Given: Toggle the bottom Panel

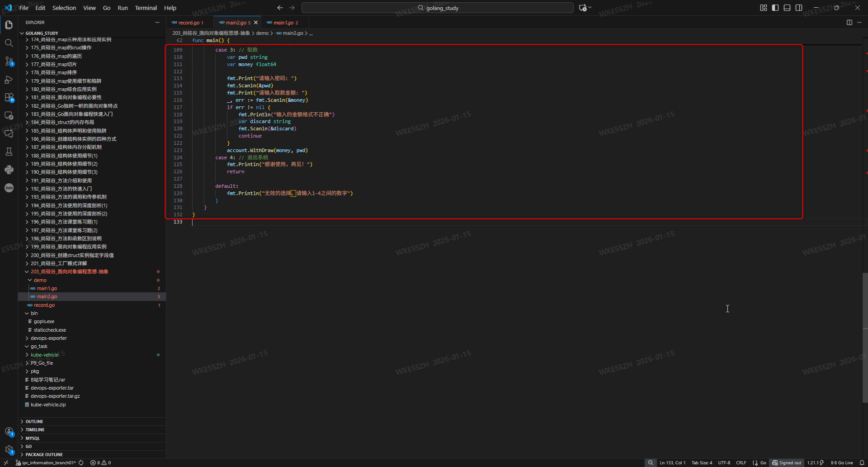Looking at the screenshot, I should pyautogui.click(x=787, y=8).
